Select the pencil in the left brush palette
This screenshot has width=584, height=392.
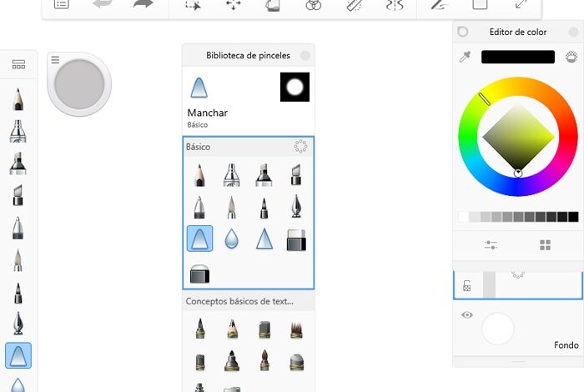18,99
